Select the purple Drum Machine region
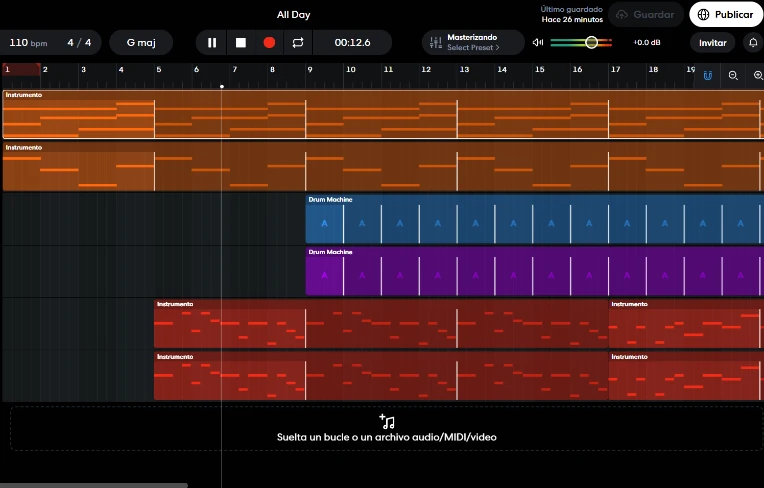 click(x=535, y=271)
